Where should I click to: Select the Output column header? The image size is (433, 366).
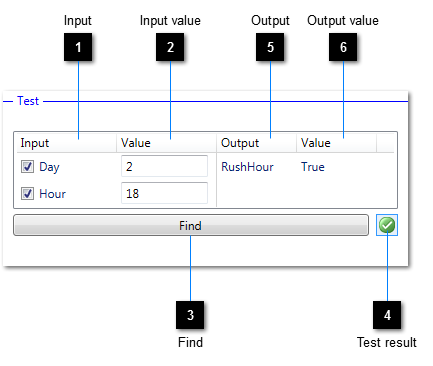point(256,143)
